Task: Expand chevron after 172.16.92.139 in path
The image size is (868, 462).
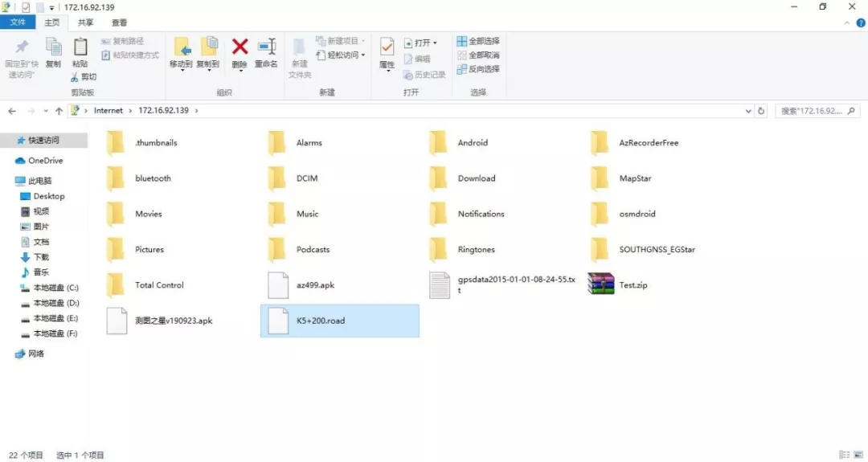Action: (x=197, y=111)
